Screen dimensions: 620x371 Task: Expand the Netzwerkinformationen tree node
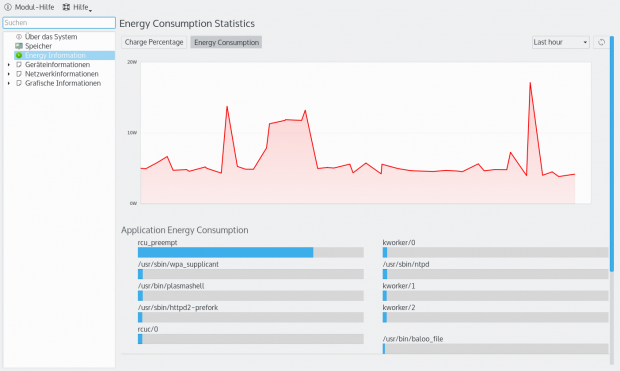pos(9,74)
